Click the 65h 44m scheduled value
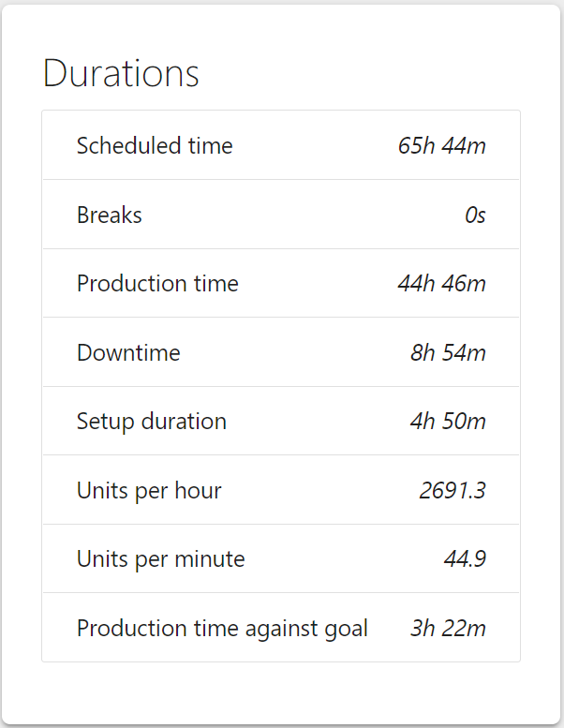Screen dimensions: 564x728 441,146
